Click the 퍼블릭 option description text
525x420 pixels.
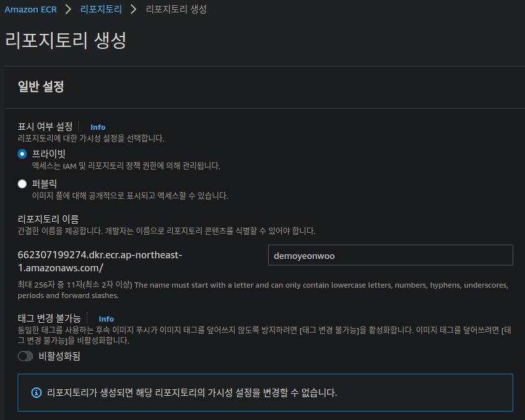coord(130,196)
